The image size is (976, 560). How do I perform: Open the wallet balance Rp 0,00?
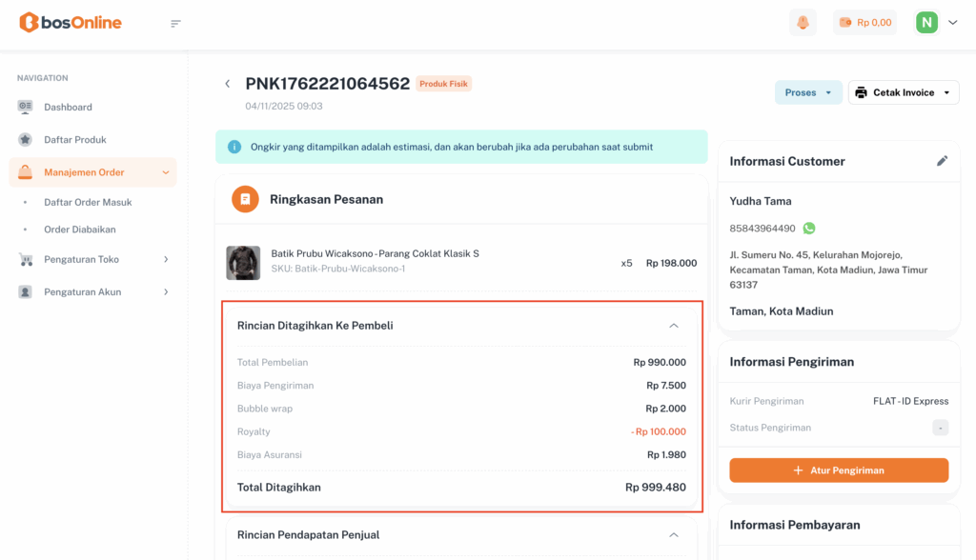[x=864, y=23]
